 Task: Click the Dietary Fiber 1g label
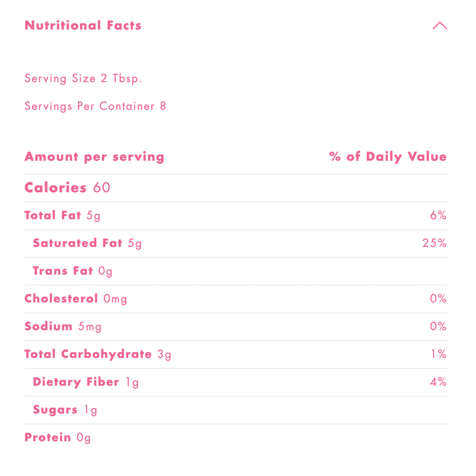86,382
